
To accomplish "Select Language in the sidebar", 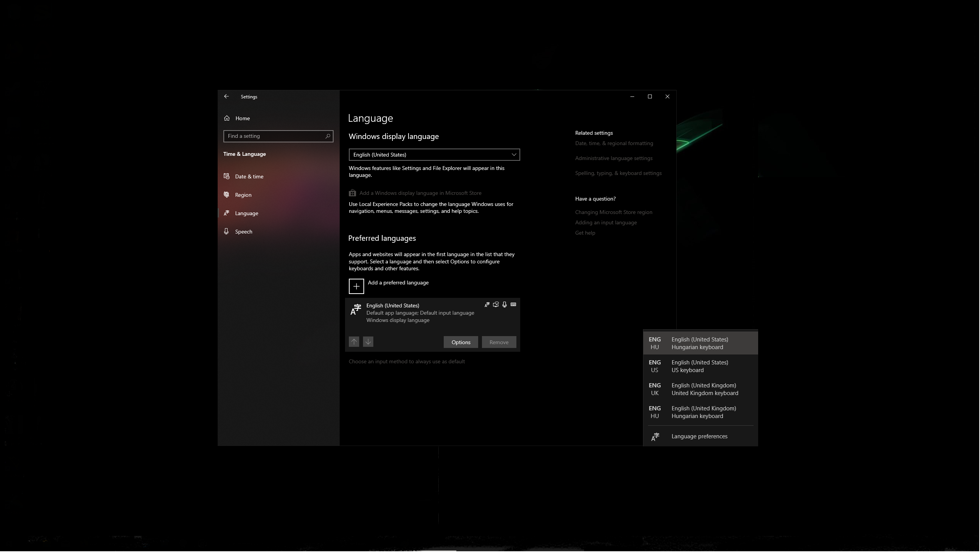I will pyautogui.click(x=278, y=213).
